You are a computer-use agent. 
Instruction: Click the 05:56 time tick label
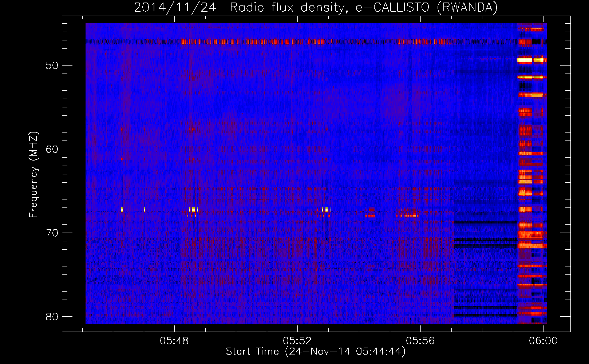tap(420, 341)
